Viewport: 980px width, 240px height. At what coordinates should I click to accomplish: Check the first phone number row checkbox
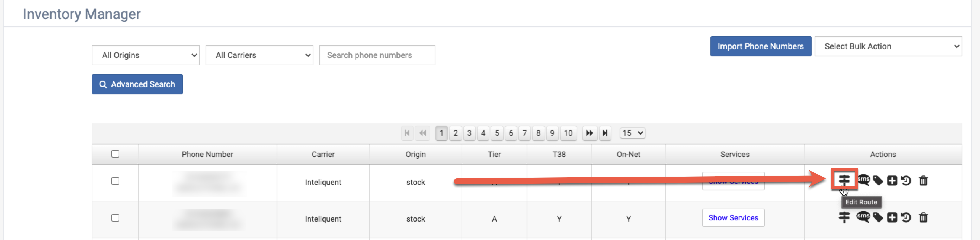(115, 181)
